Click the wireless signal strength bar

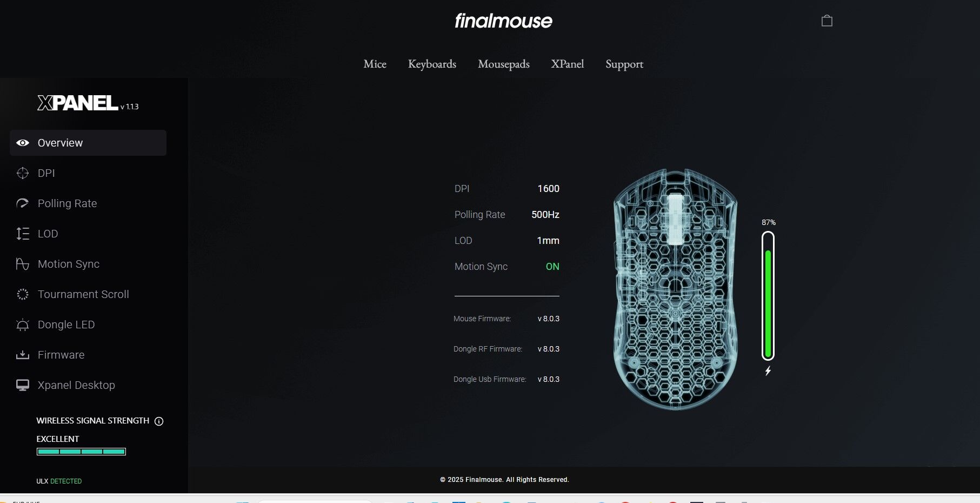[81, 452]
